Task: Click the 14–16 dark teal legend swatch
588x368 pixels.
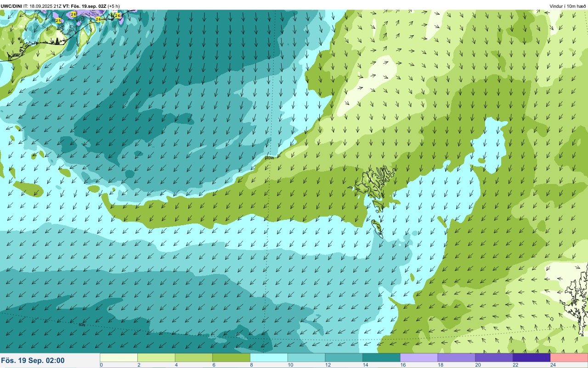Action: pos(382,357)
